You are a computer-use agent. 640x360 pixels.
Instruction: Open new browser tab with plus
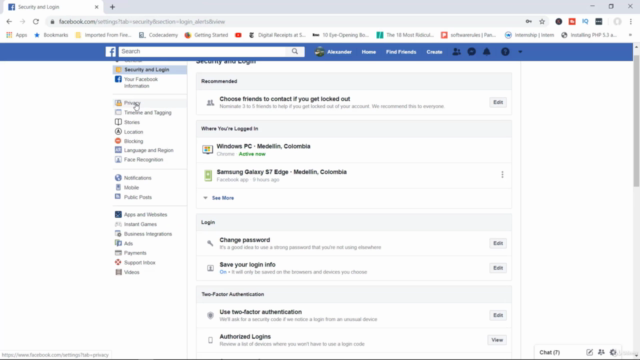pos(112,7)
